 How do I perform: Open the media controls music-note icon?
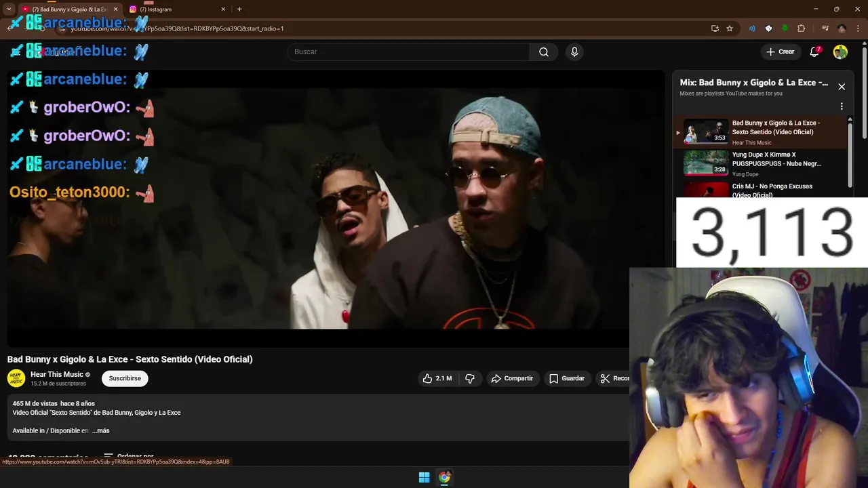(x=825, y=28)
